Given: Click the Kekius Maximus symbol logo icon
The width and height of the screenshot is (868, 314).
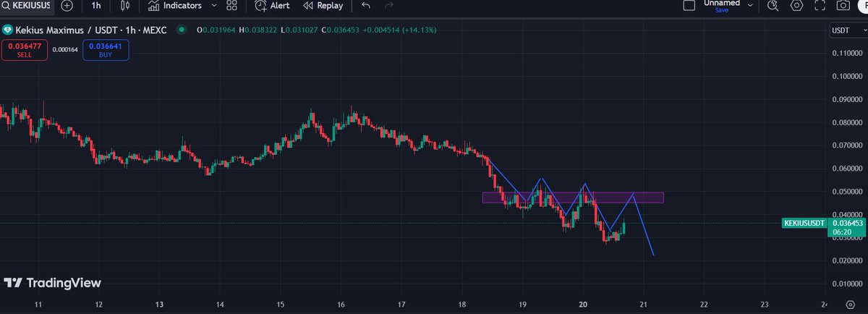Looking at the screenshot, I should [x=7, y=30].
